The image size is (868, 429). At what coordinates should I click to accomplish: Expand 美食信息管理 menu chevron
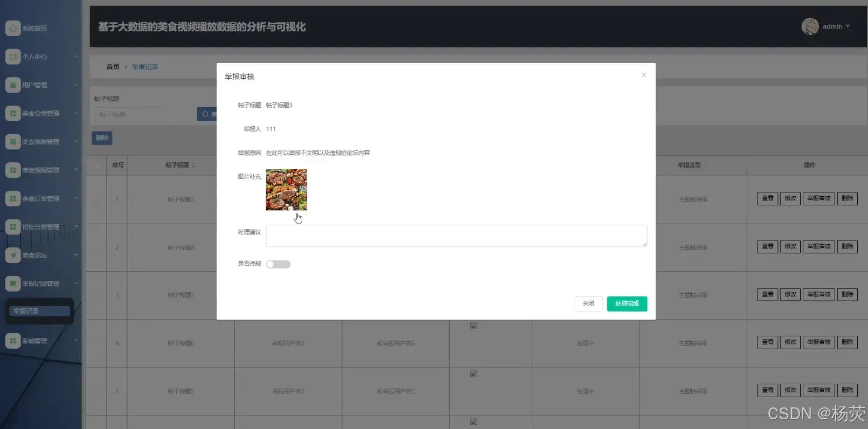[76, 142]
